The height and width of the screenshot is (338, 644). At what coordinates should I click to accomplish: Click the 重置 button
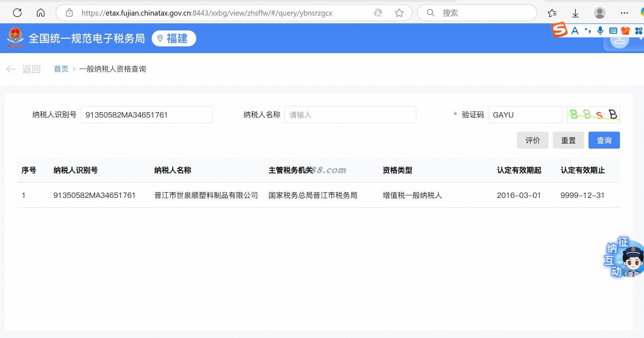pos(568,140)
